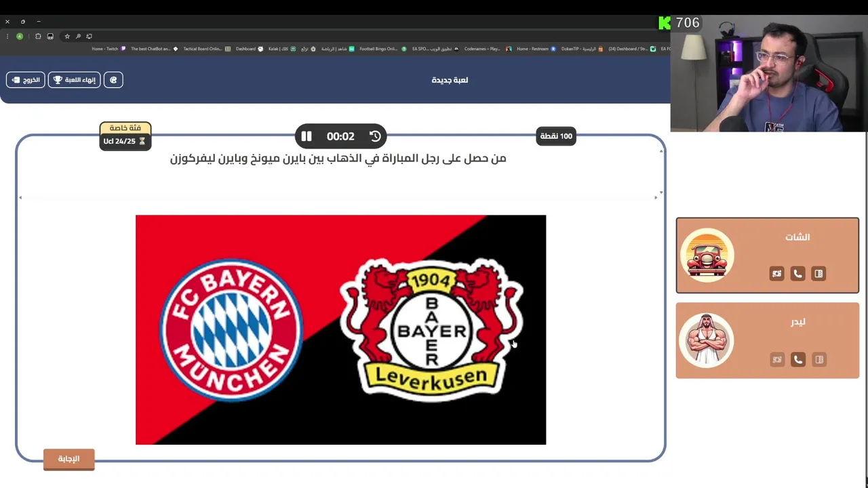Screen dimensions: 868x488
Task: Click the photo lifeline on ليدر team
Action: (776, 360)
